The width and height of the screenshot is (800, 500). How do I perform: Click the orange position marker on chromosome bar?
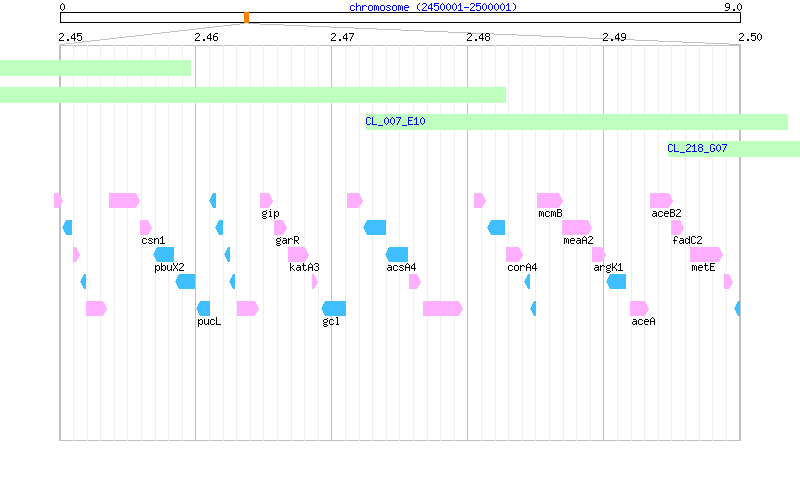click(246, 18)
